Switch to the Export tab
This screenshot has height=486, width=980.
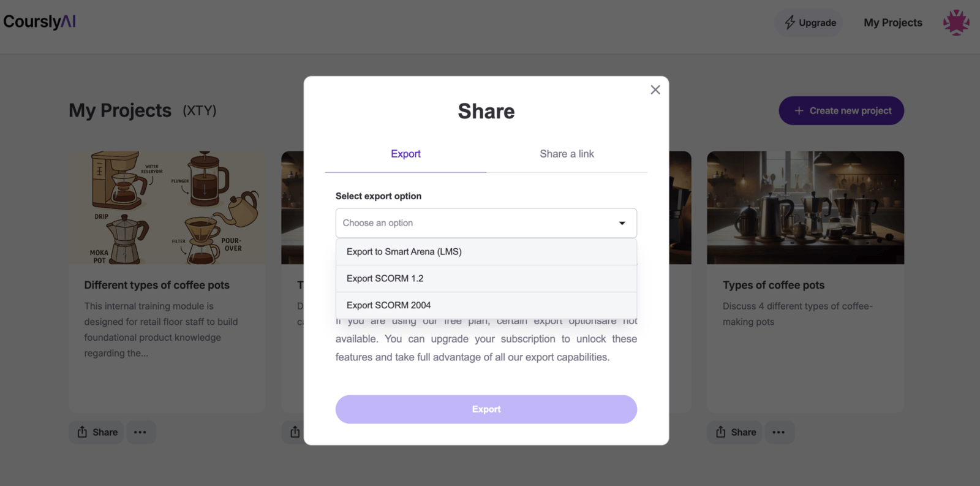click(x=405, y=154)
